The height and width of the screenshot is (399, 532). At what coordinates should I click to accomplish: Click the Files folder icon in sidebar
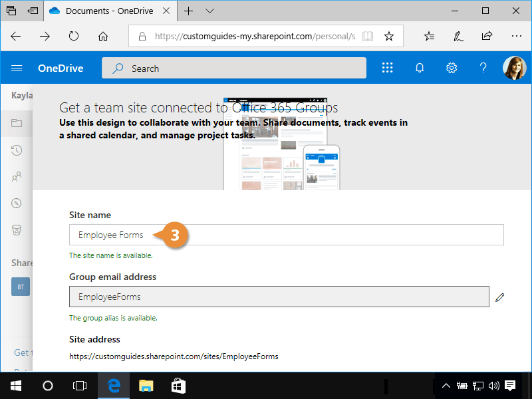(17, 123)
